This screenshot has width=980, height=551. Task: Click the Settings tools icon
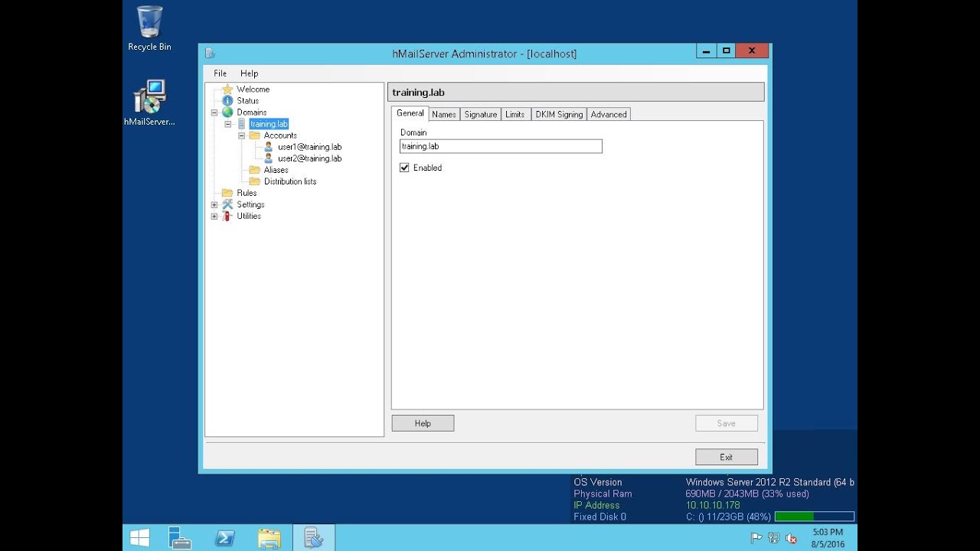coord(227,204)
